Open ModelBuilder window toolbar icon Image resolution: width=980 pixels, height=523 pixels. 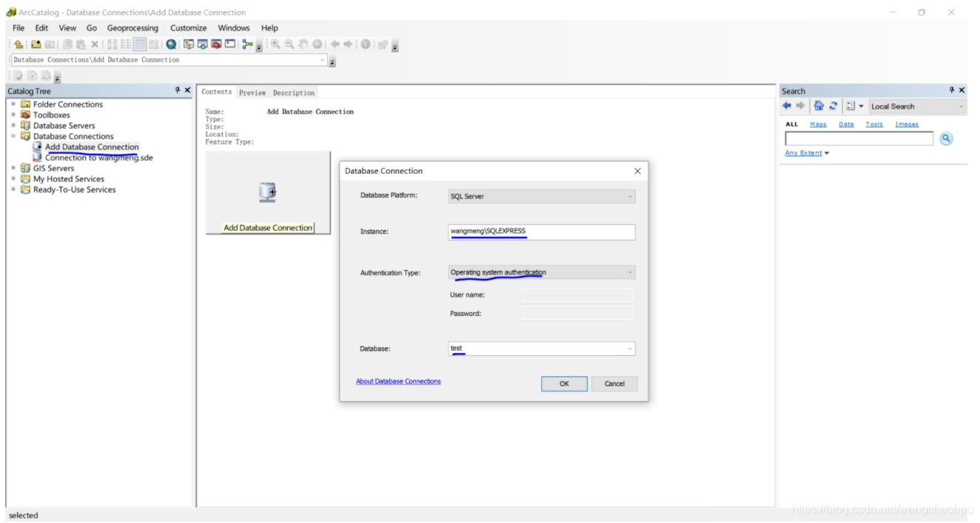(x=249, y=44)
